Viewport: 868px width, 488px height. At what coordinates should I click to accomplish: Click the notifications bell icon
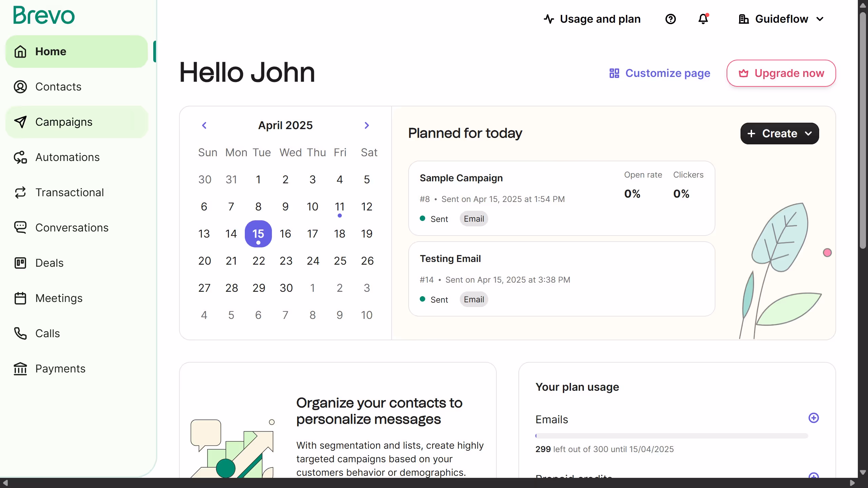[703, 19]
